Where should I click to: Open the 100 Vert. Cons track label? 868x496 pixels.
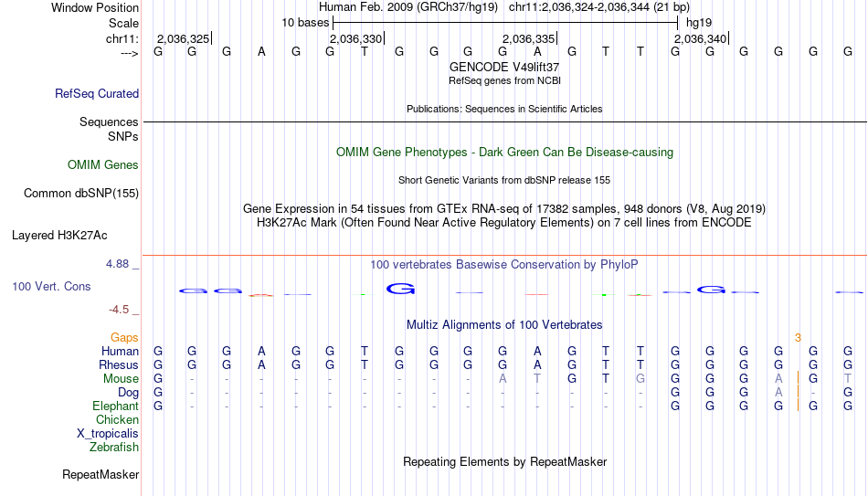(x=51, y=286)
